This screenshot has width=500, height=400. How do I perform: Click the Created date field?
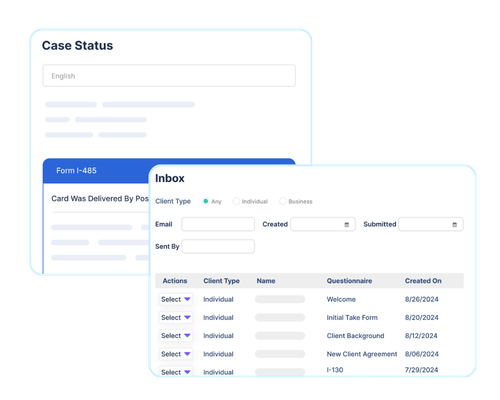pyautogui.click(x=323, y=224)
